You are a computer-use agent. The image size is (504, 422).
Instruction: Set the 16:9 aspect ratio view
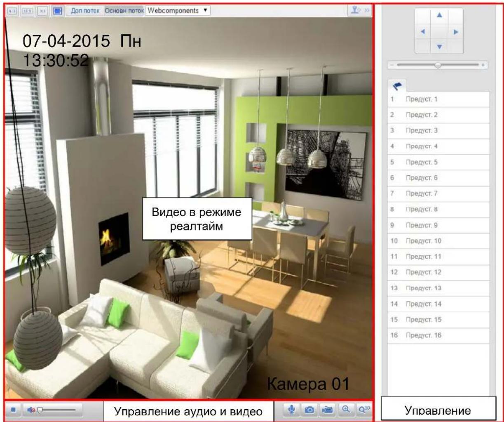point(28,11)
